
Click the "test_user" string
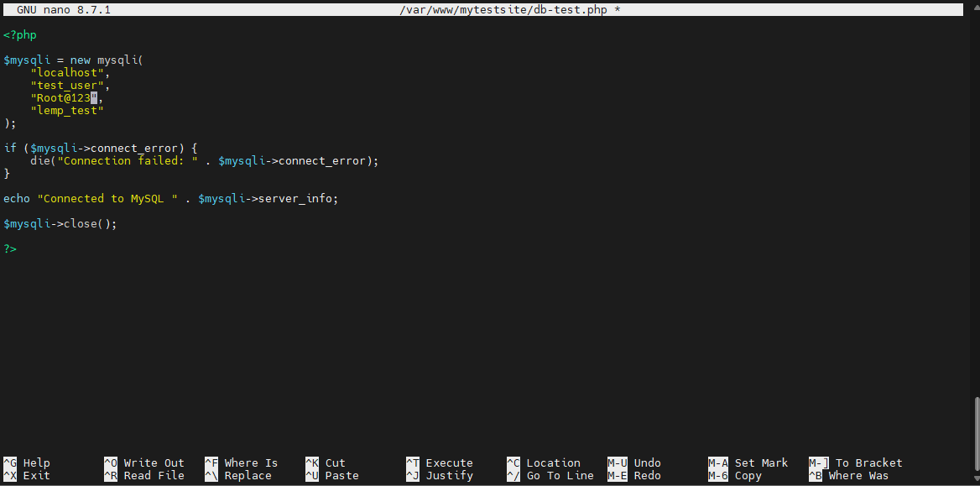(67, 85)
